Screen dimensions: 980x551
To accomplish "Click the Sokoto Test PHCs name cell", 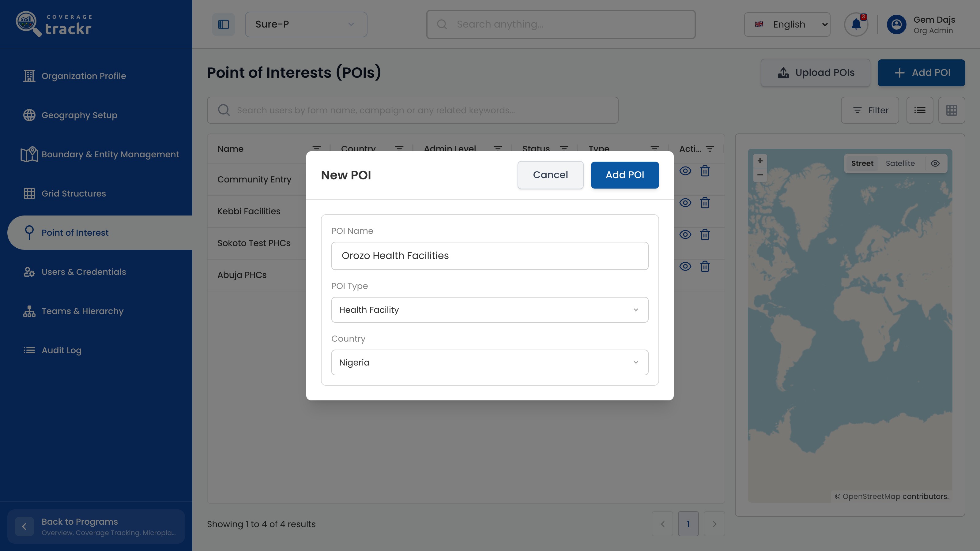I will (254, 243).
